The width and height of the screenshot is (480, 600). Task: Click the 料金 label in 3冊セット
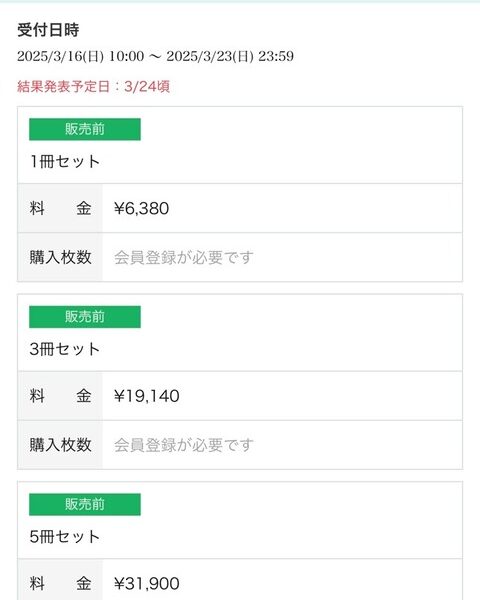60,396
